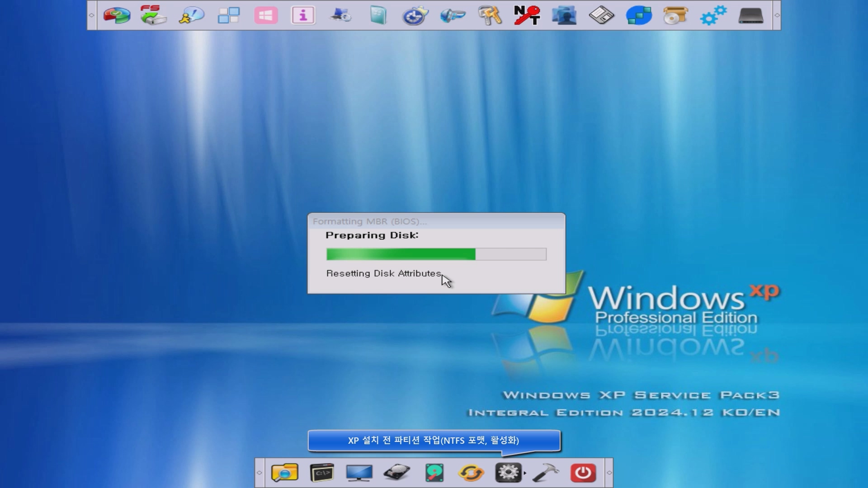Click the orange refresh arrows icon
Viewport: 868px width, 488px height.
click(x=471, y=473)
